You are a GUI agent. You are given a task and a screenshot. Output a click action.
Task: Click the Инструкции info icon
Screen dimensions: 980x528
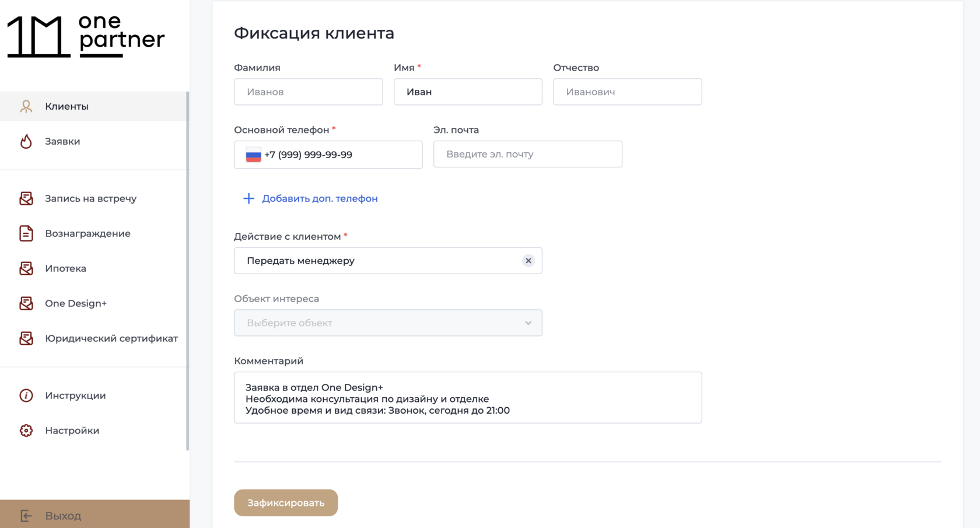(x=26, y=396)
